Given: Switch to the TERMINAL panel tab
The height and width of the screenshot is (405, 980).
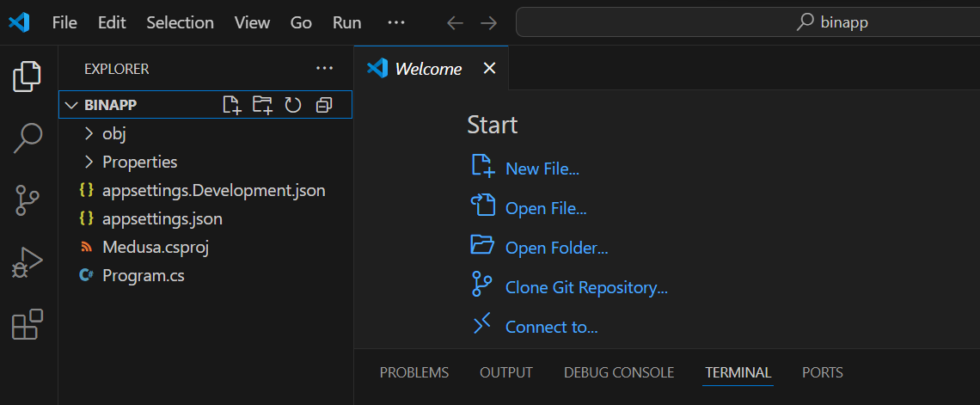Looking at the screenshot, I should 738,372.
